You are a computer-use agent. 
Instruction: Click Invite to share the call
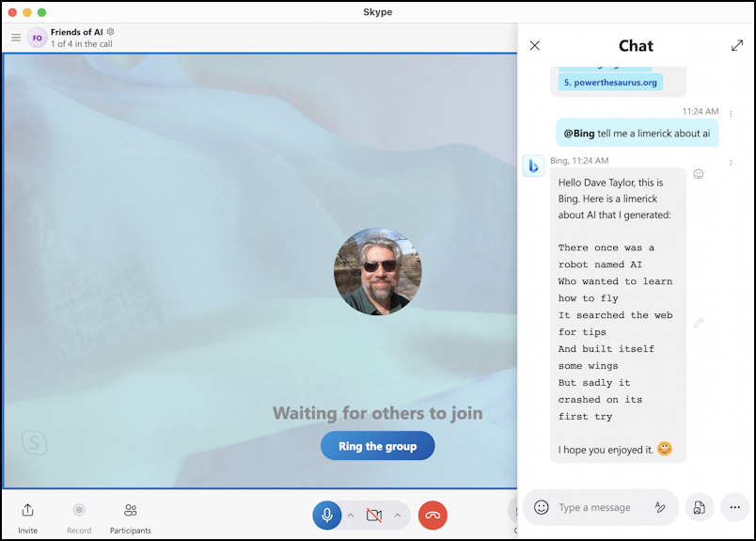(x=27, y=518)
